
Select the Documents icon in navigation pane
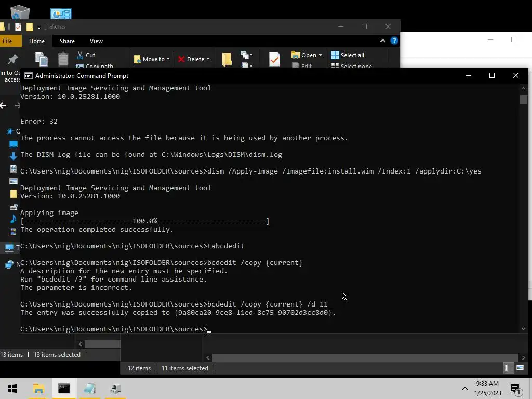13,169
